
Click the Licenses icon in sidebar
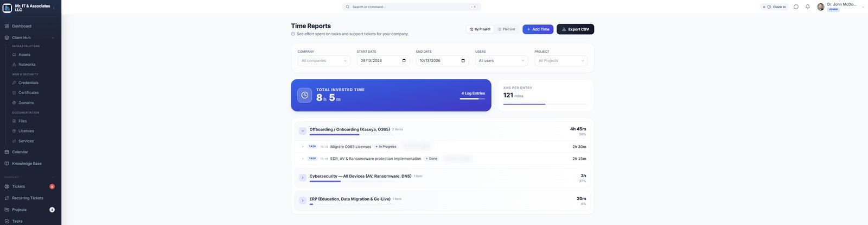[14, 131]
